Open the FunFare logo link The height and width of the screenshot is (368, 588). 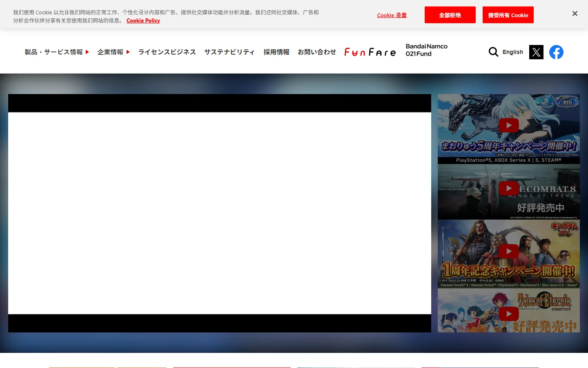click(x=370, y=52)
